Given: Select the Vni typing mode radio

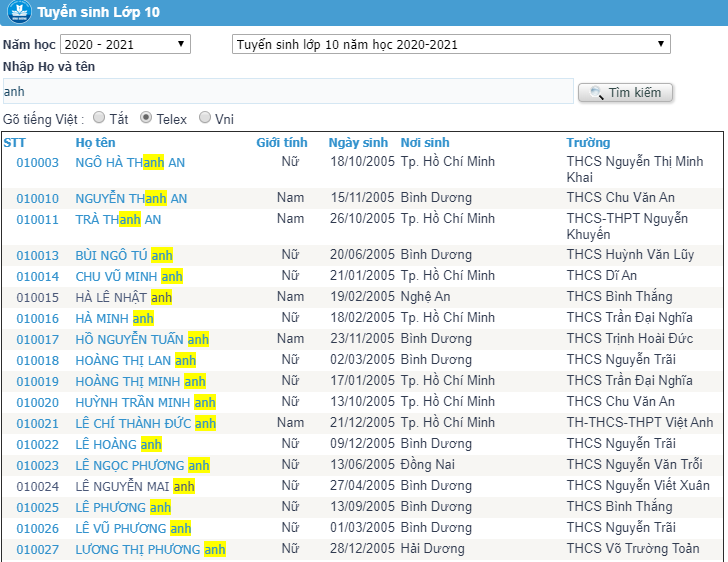Looking at the screenshot, I should (205, 118).
